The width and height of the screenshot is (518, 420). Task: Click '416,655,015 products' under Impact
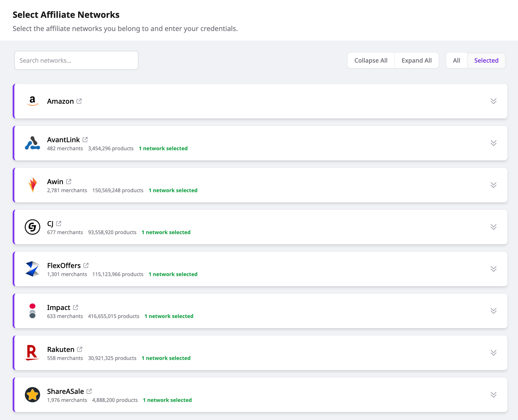point(114,316)
